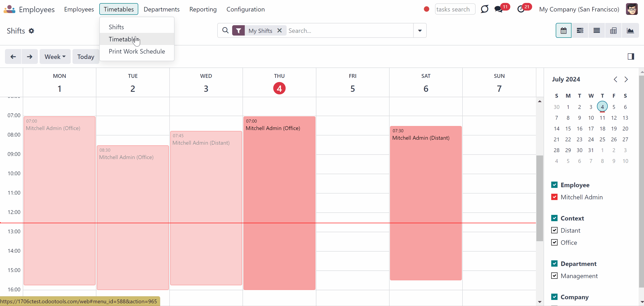Click the Today button

[x=86, y=56]
